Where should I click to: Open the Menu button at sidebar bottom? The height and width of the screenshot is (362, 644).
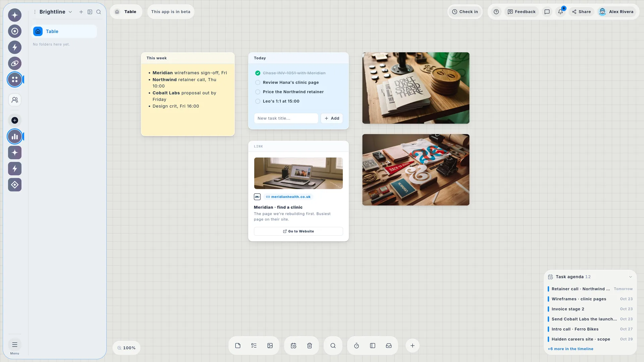pos(15,347)
